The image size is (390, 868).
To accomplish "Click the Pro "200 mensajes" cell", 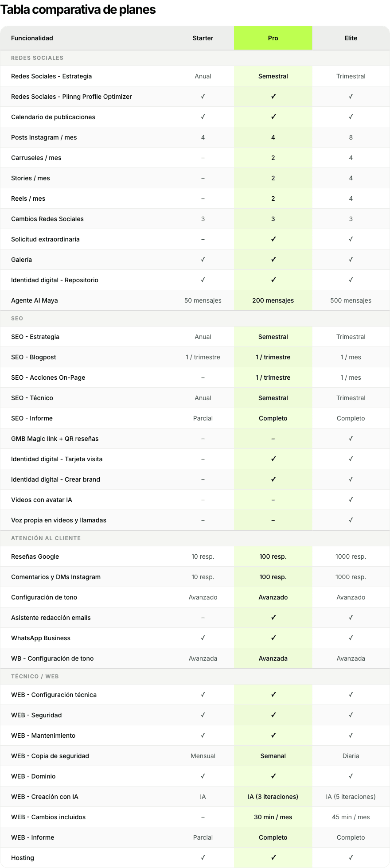I will (x=273, y=300).
